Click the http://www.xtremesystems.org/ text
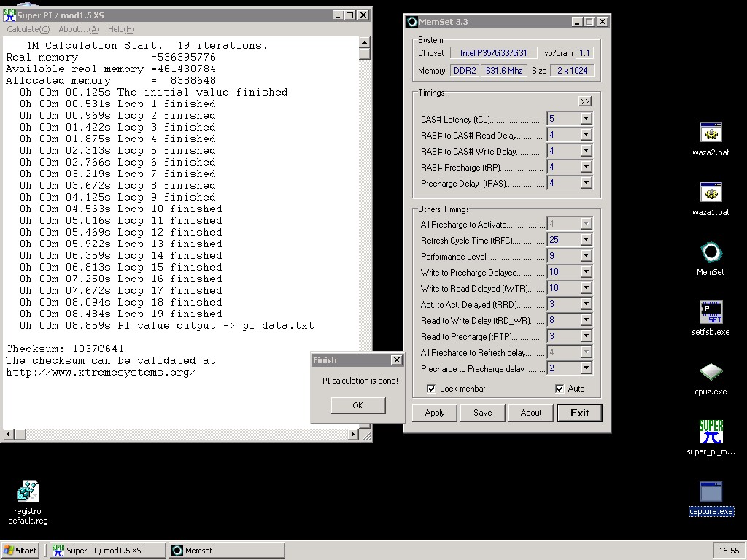The height and width of the screenshot is (560, 747). click(101, 373)
